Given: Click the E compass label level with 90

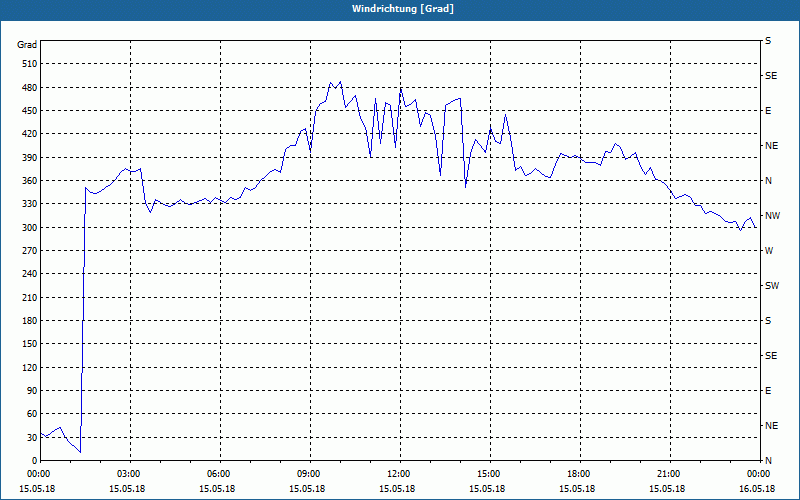Looking at the screenshot, I should 768,391.
